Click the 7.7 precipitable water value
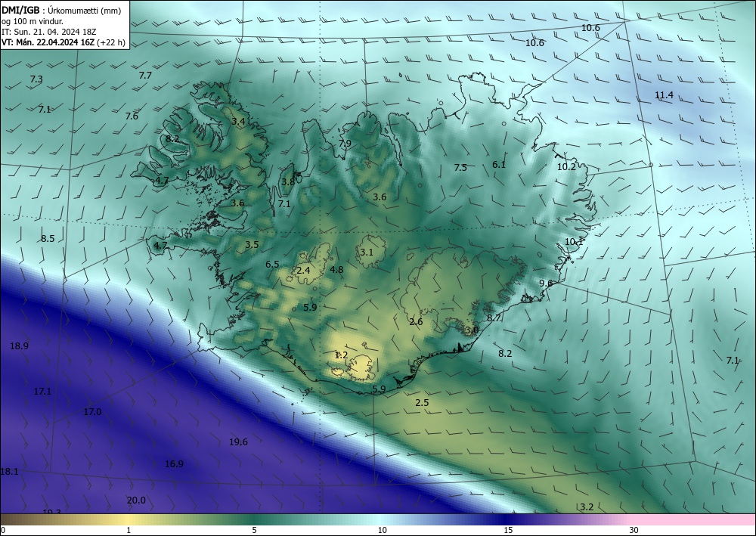 145,75
